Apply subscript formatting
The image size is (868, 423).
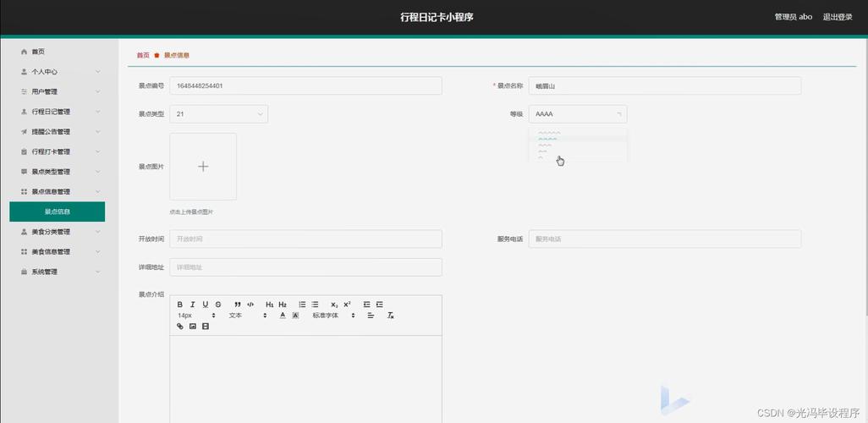point(334,305)
